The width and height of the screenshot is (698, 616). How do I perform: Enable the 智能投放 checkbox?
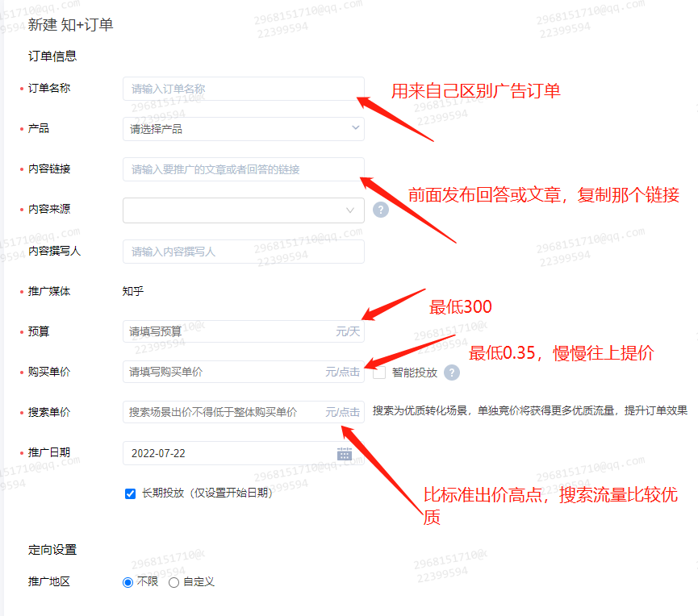pyautogui.click(x=379, y=373)
